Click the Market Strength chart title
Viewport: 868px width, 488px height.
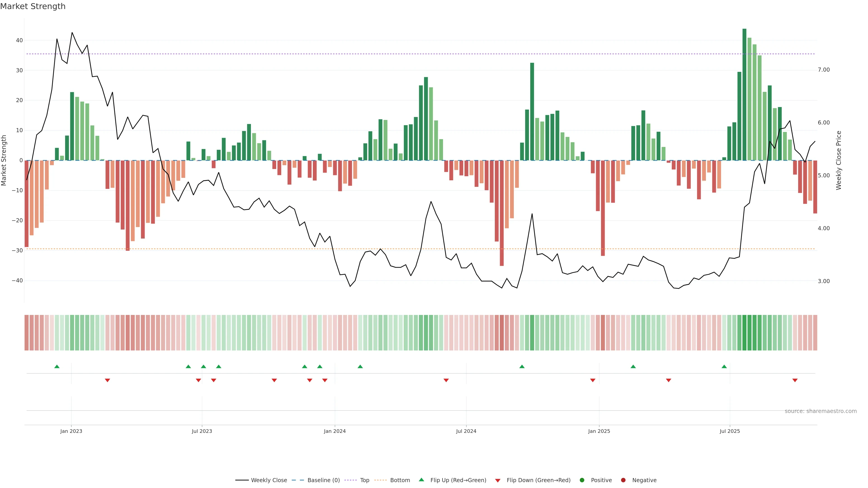[33, 6]
